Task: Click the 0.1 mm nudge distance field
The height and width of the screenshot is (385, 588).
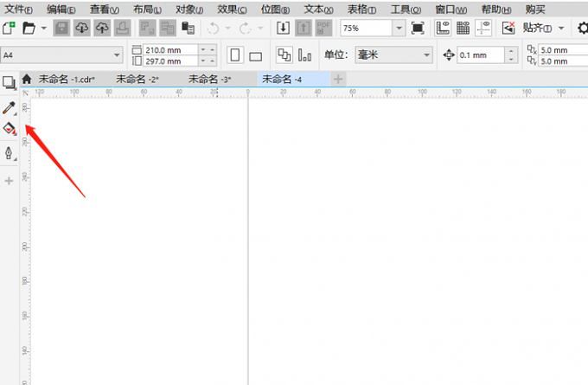Action: pos(481,55)
